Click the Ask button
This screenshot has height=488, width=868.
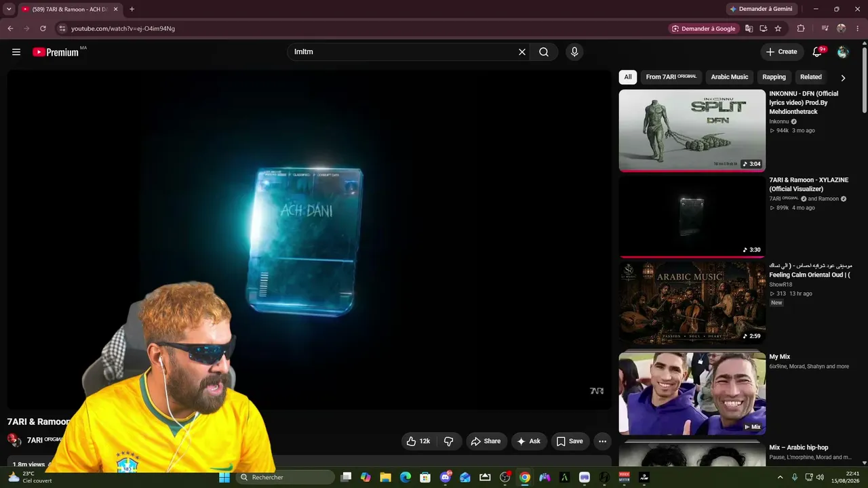(529, 441)
